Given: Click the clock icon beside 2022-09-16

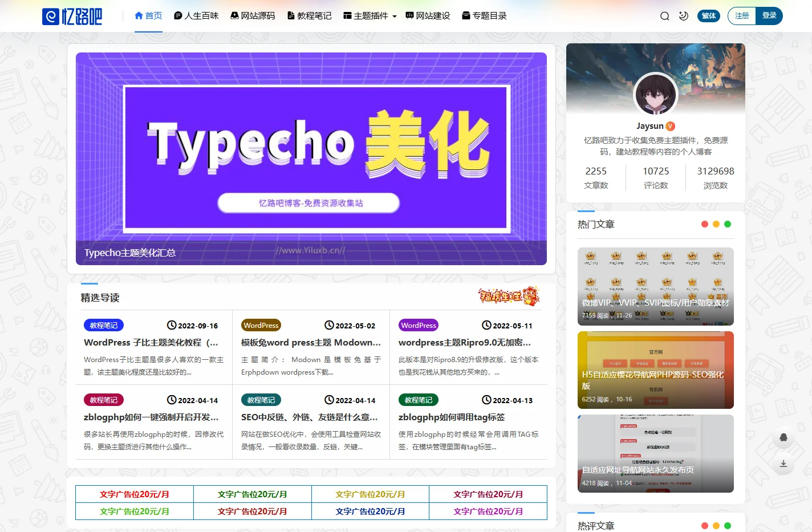Looking at the screenshot, I should (x=172, y=325).
